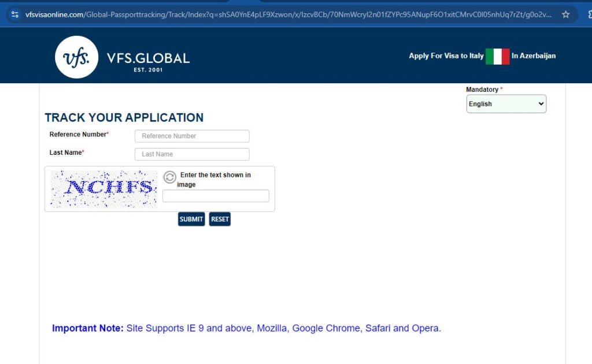Focus the captcha text entry box
The width and height of the screenshot is (592, 364).
tap(215, 196)
